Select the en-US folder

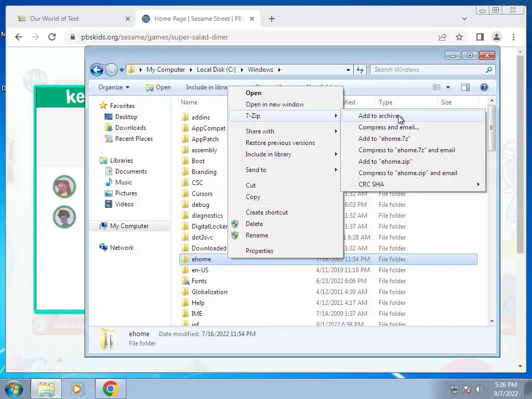click(x=200, y=270)
